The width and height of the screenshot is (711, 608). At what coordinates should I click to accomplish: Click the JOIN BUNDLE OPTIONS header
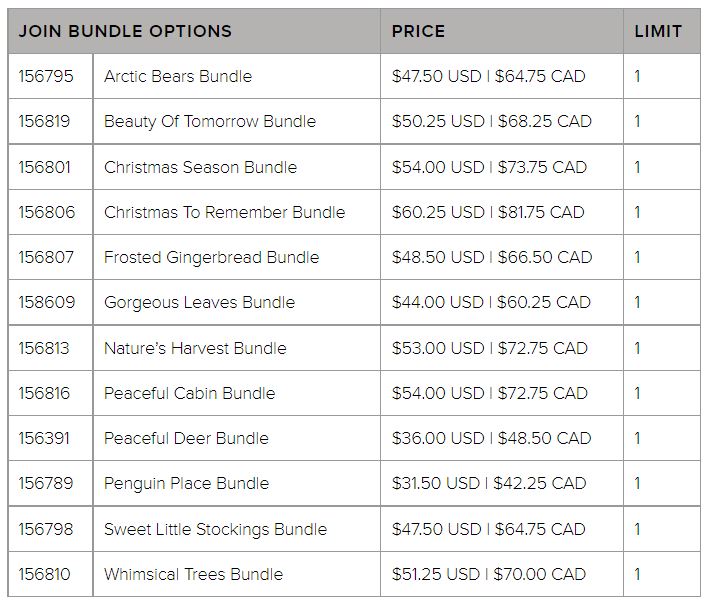pos(125,31)
